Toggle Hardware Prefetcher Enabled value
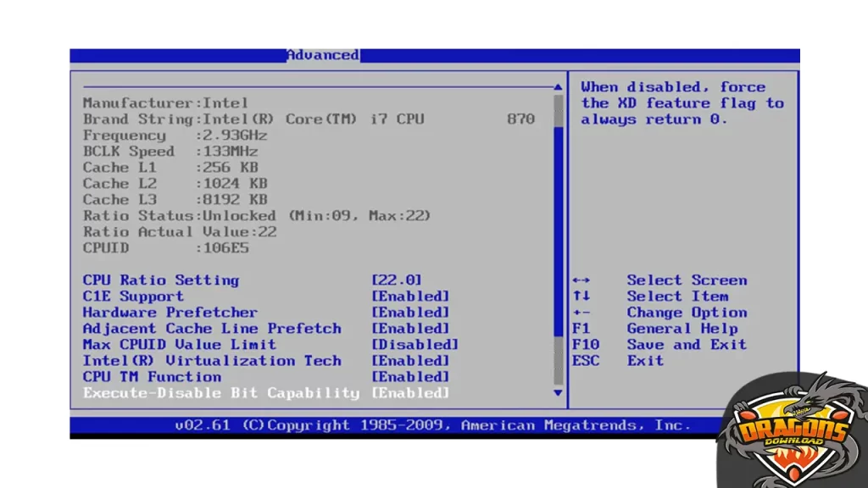 (410, 313)
